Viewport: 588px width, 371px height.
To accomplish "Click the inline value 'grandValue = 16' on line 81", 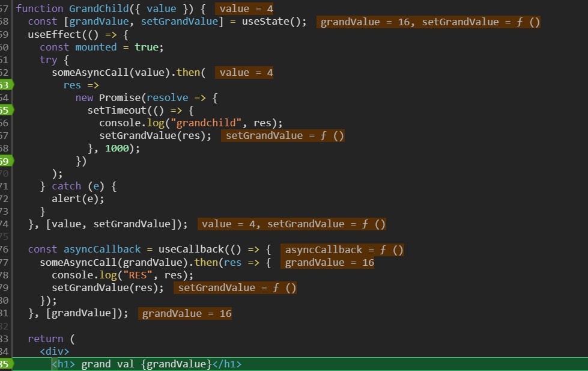I will coord(185,313).
